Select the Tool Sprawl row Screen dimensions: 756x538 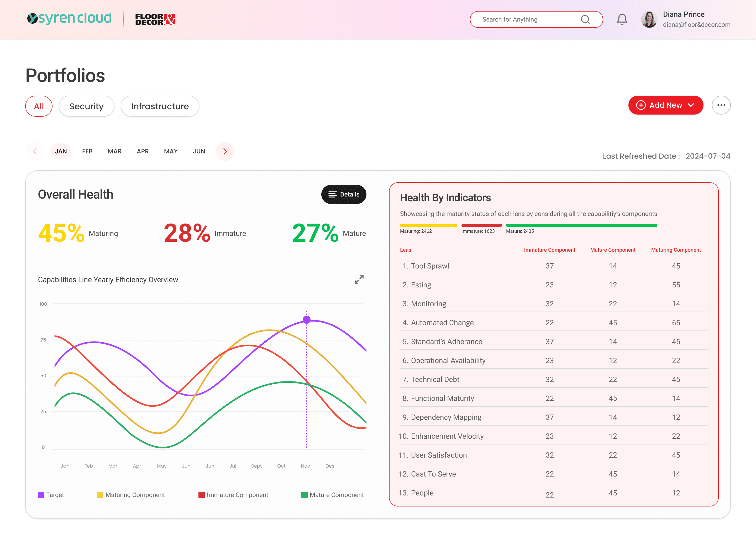point(553,266)
